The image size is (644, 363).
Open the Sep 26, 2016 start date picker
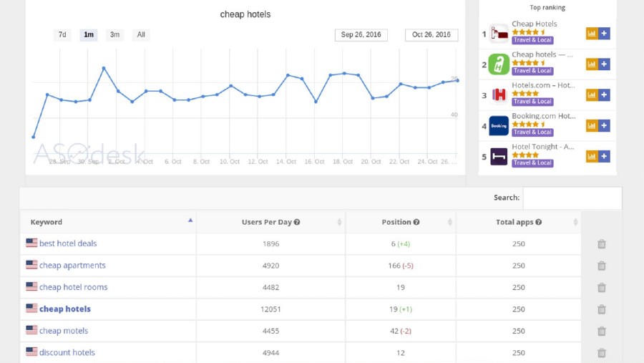point(361,34)
